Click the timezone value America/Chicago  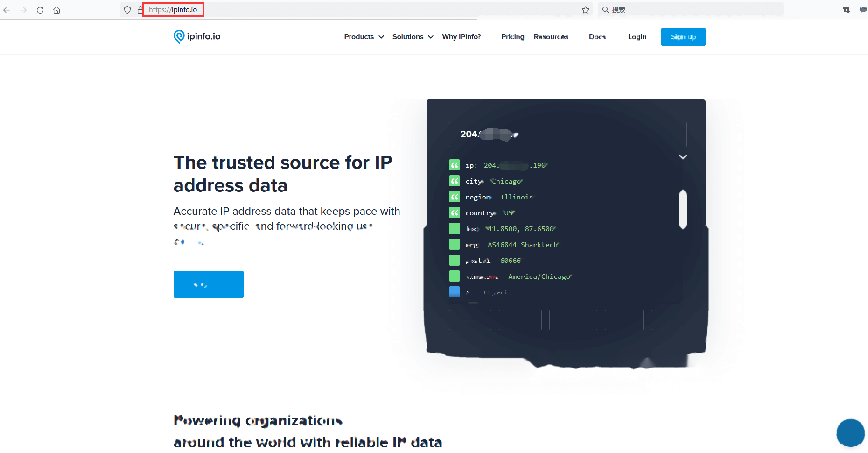[x=540, y=276]
